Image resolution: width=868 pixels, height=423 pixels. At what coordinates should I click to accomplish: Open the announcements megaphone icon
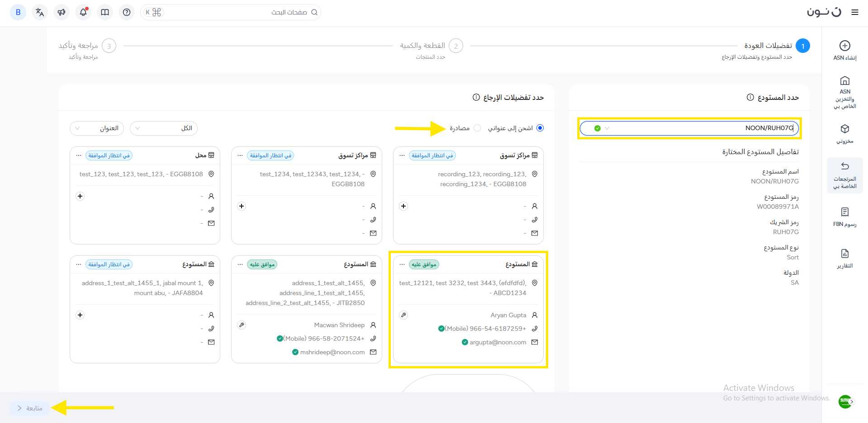click(x=62, y=12)
